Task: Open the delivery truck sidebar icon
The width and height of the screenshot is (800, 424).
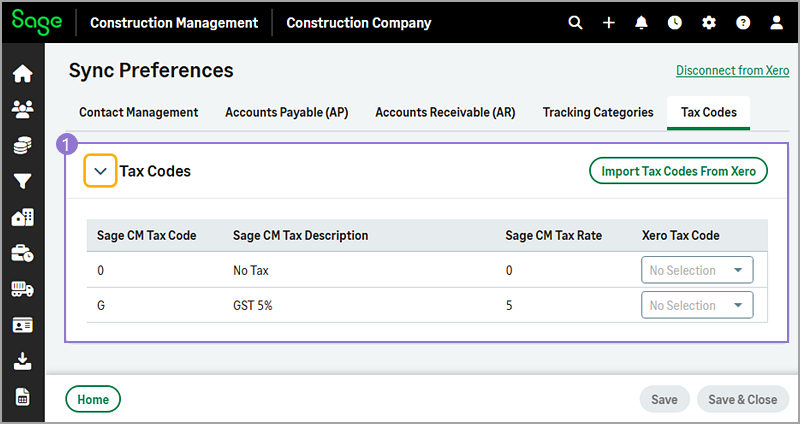Action: click(x=22, y=289)
